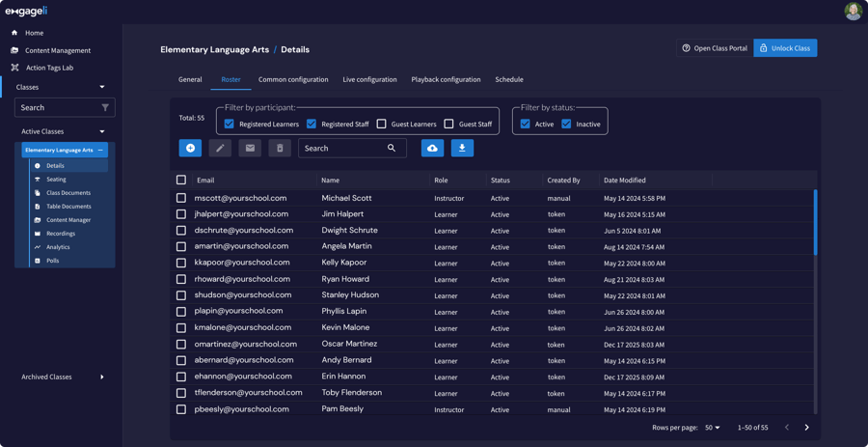Click the edit pencil icon in roster toolbar

point(220,148)
